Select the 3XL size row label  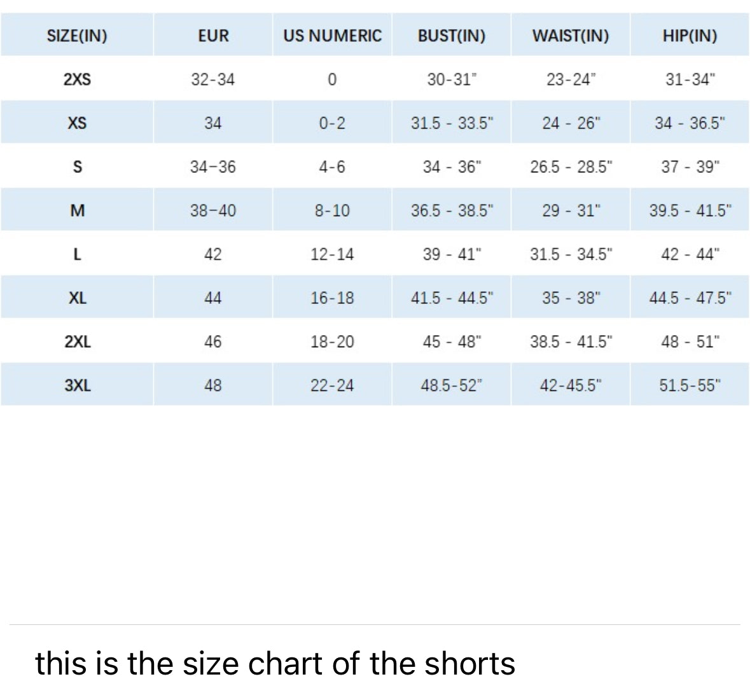tap(77, 385)
